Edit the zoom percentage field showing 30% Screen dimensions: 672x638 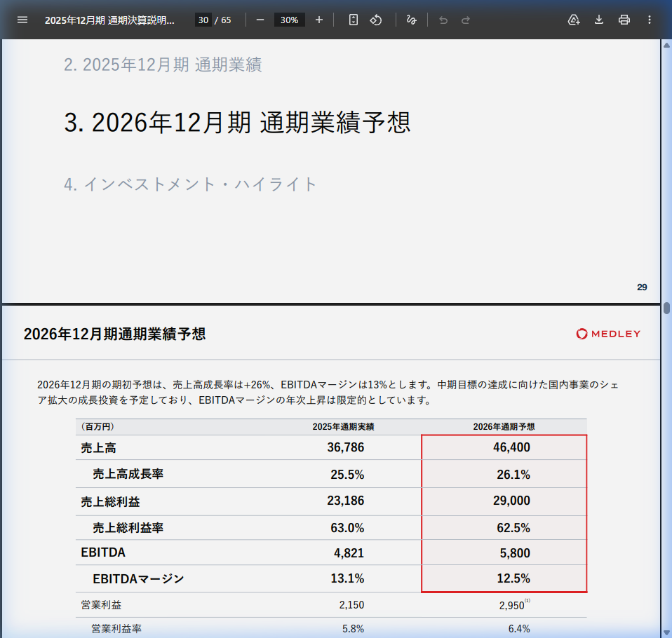[289, 20]
